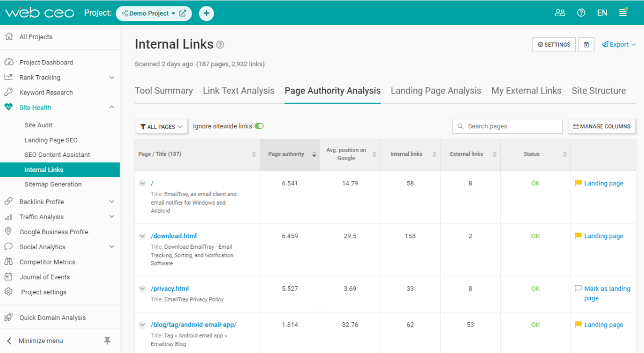Open the help question mark icon

tap(581, 12)
